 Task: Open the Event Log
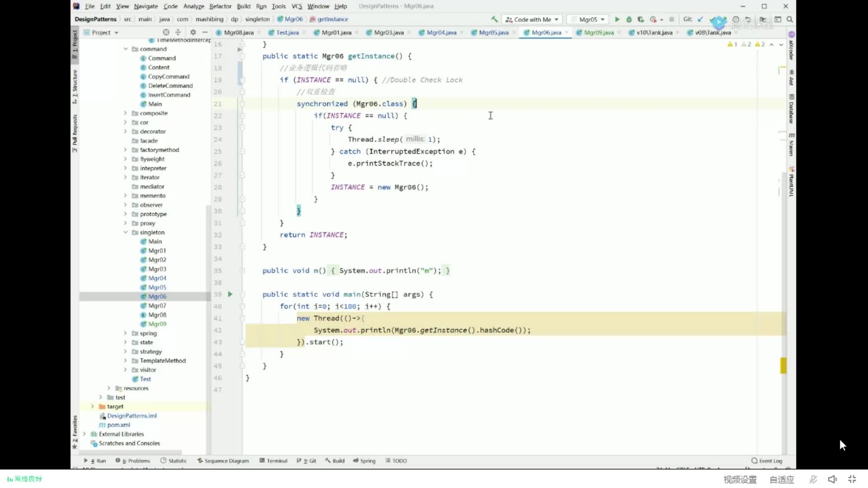767,461
